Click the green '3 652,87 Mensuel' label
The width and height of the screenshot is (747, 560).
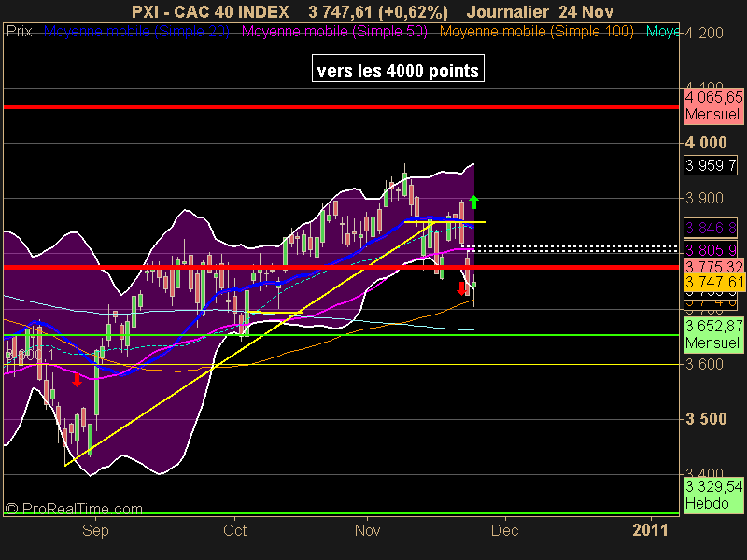(713, 335)
